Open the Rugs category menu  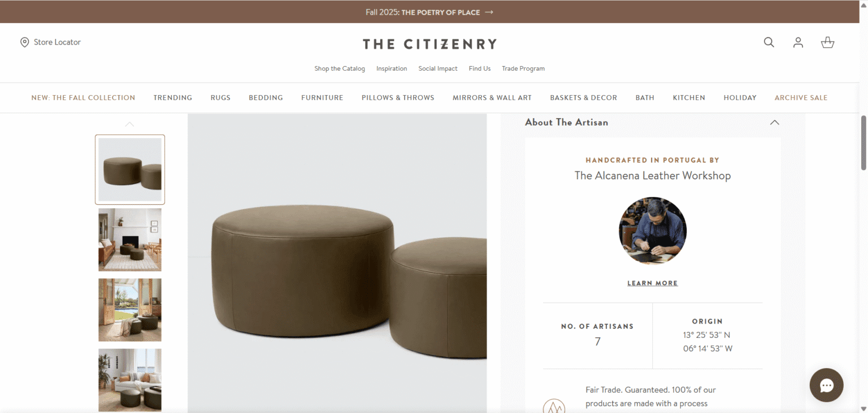click(220, 98)
